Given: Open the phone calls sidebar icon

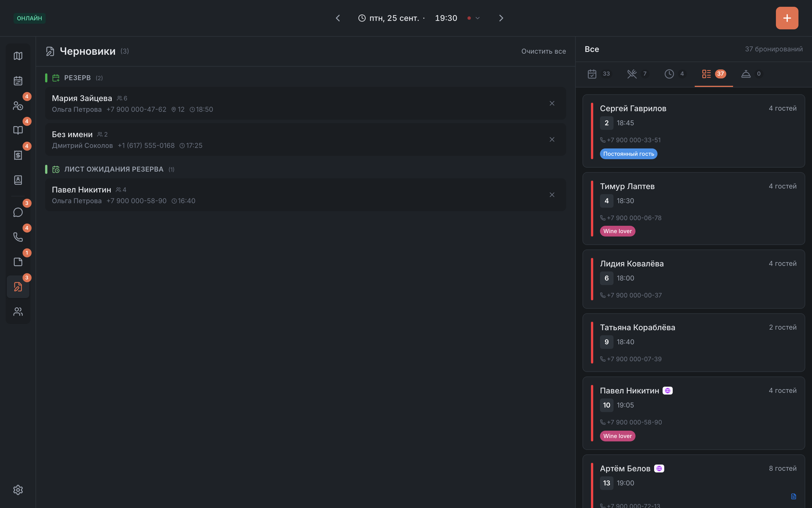Looking at the screenshot, I should click(18, 237).
